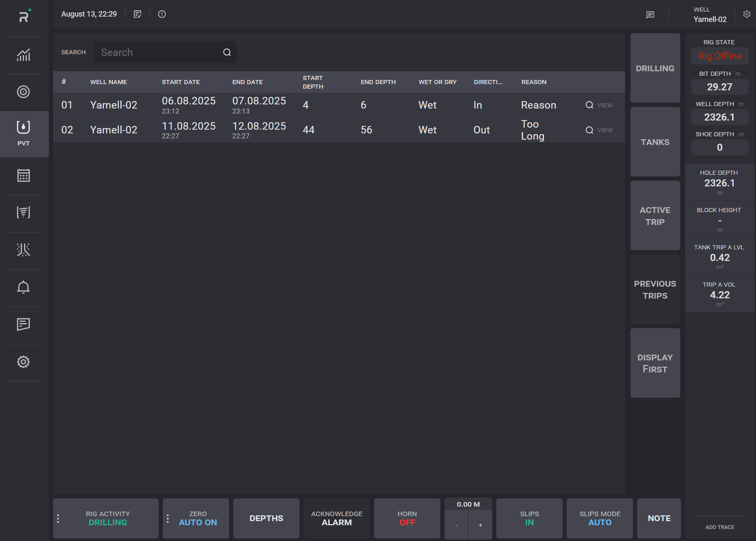This screenshot has width=756, height=541.
Task: Expand Zero Auto On three-dot menu
Action: (x=168, y=519)
